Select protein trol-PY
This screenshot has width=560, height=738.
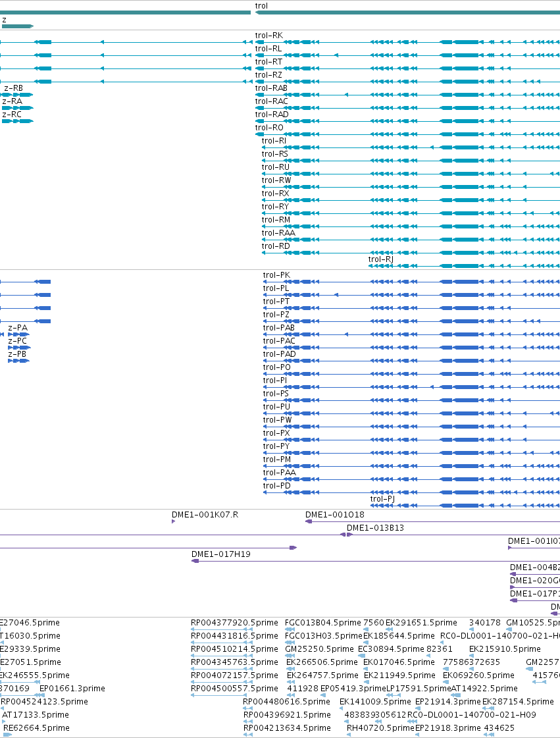coord(276,446)
